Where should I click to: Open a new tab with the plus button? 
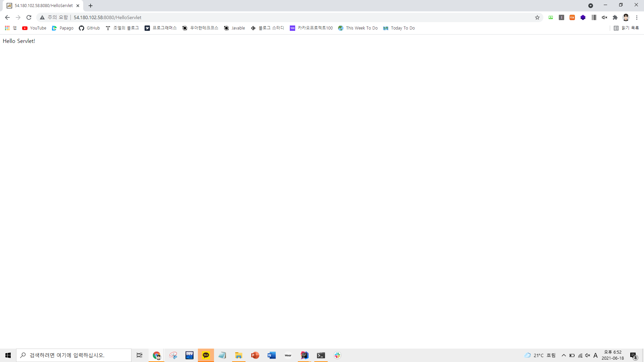[x=91, y=6]
